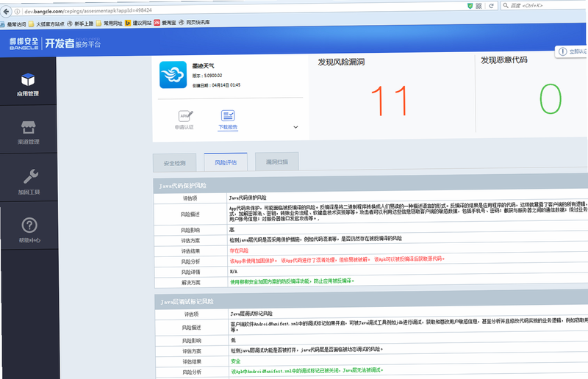Click the 创建日期 04月14日 01:45 text

coord(216,85)
